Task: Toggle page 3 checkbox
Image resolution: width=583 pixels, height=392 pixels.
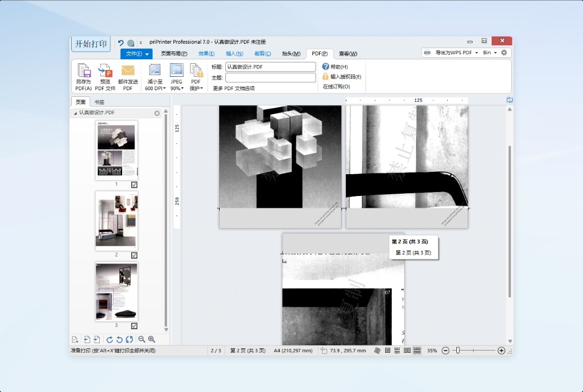Action: 134,326
